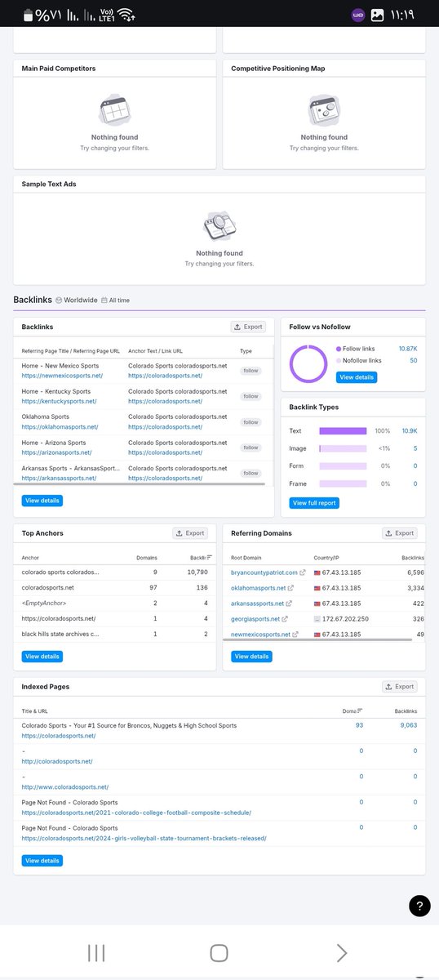Screen dimensions: 439x980
Task: Open 2021 colorado college football composite schedule link
Action: (136, 813)
